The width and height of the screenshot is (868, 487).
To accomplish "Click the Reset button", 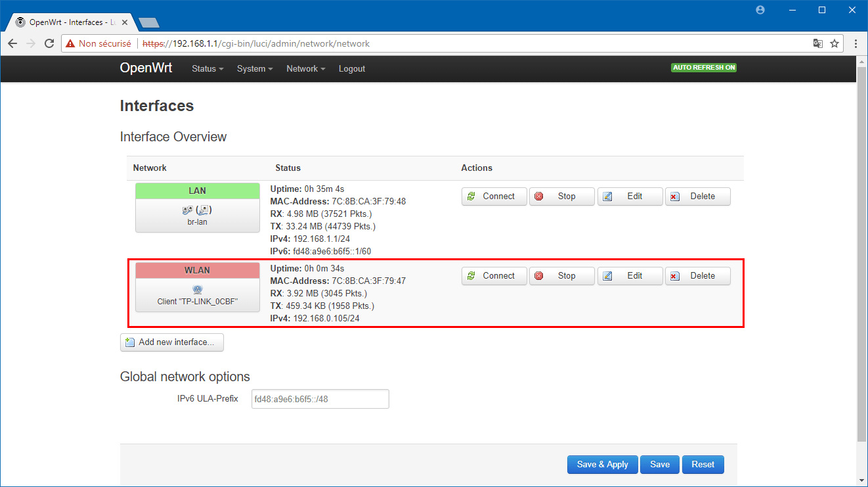I will (x=703, y=465).
